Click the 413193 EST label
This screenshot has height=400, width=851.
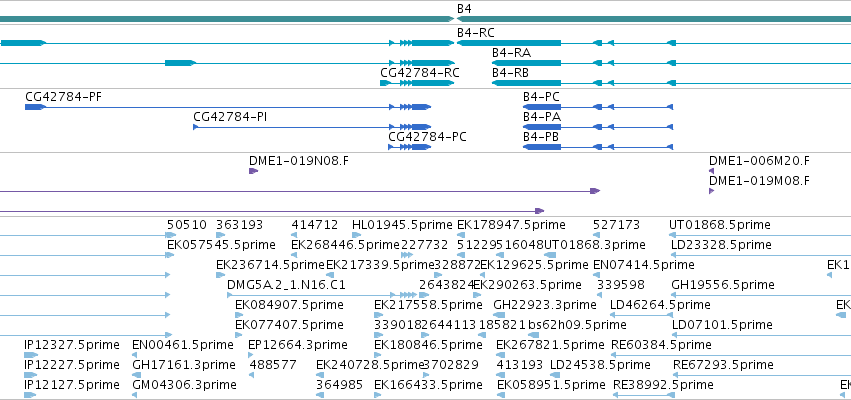point(520,365)
